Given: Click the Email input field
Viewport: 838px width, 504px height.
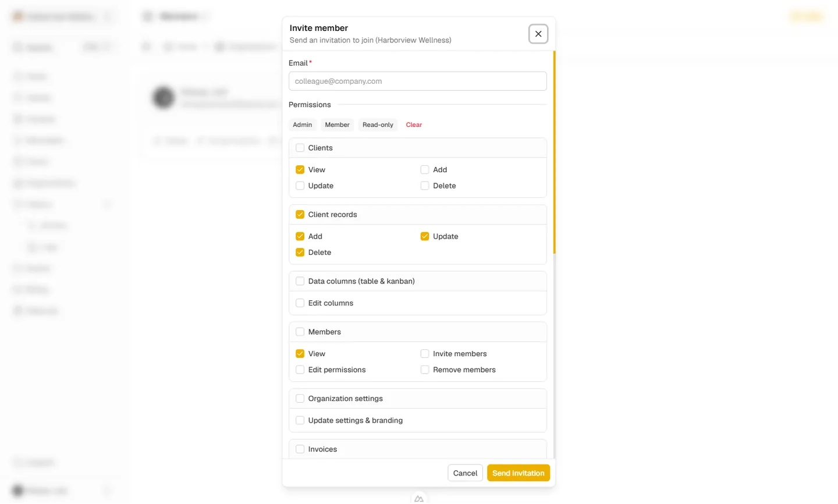Looking at the screenshot, I should click(417, 81).
